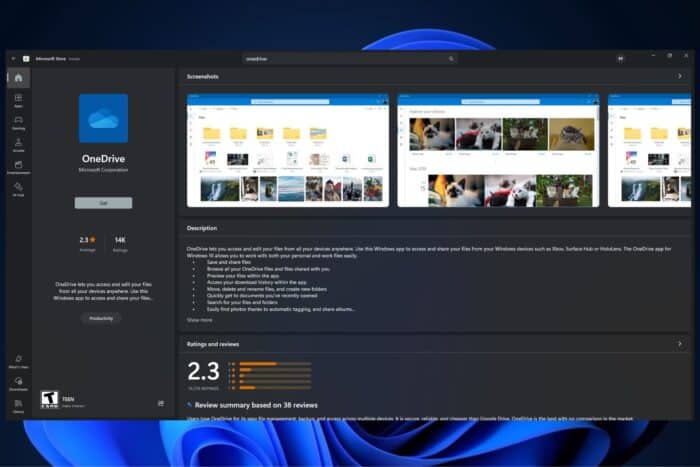
Task: Open the first screenshot showing folders
Action: click(x=288, y=150)
